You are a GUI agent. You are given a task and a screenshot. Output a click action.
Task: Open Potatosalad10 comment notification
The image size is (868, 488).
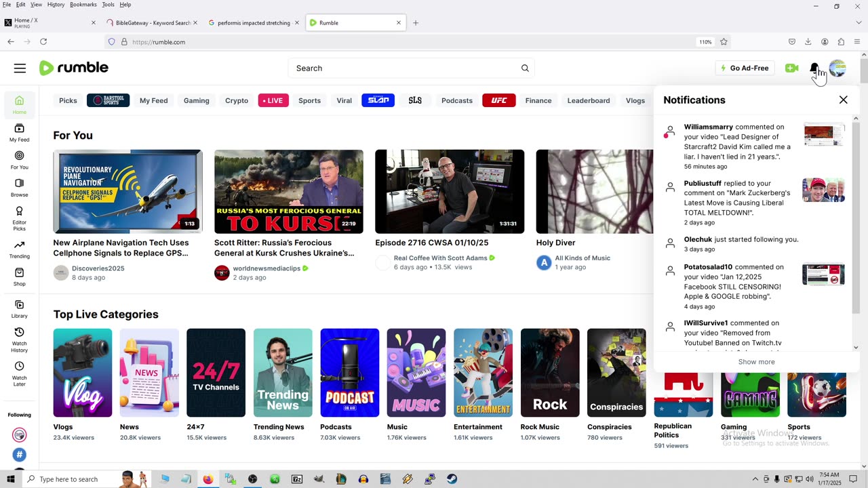pyautogui.click(x=754, y=287)
